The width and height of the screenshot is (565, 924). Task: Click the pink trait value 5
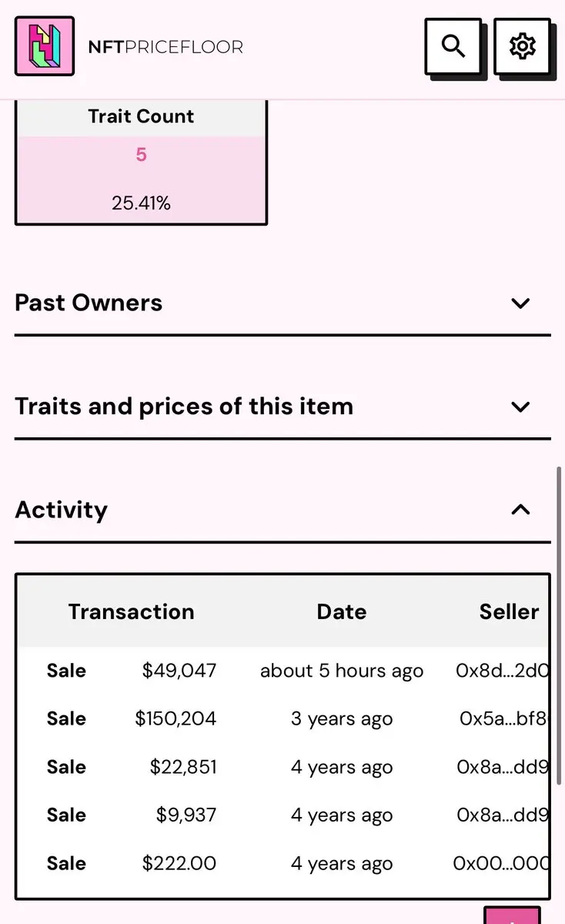click(141, 155)
